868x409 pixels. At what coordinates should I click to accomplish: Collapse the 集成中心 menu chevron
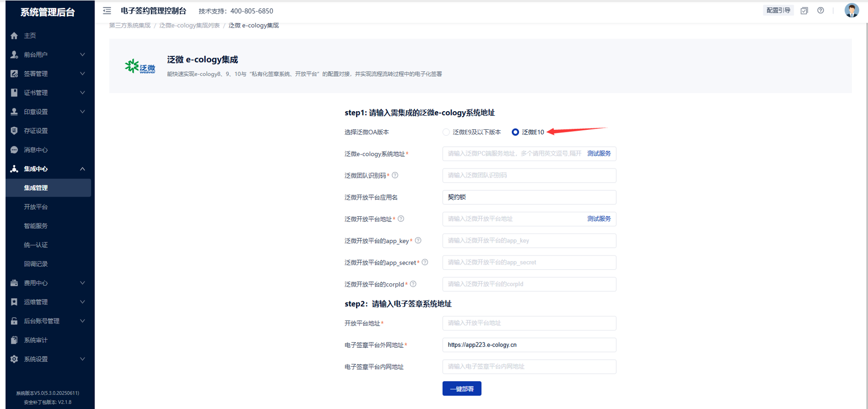pyautogui.click(x=82, y=169)
